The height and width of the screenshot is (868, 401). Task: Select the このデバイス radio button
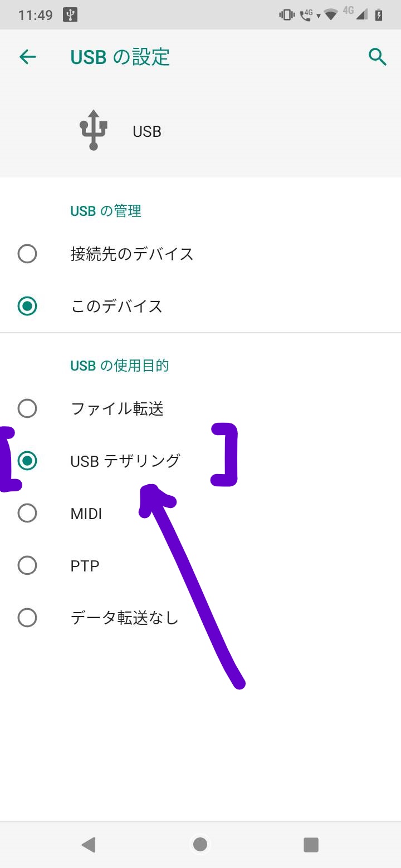[27, 307]
